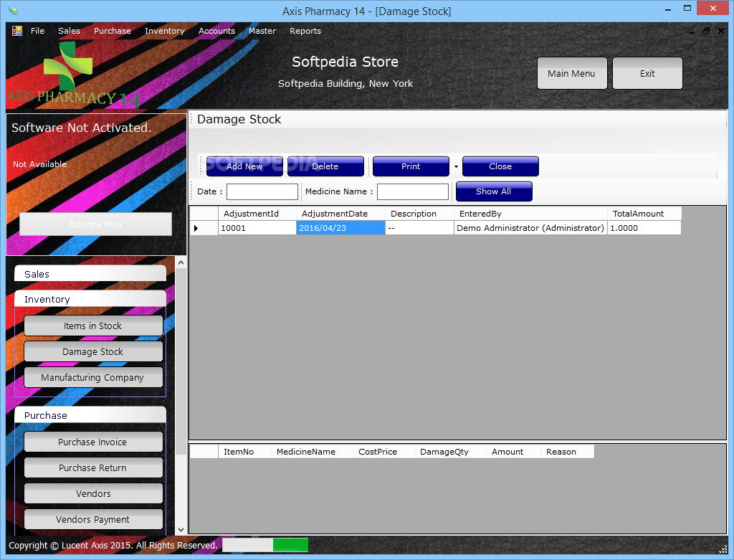Open the Sales menu
This screenshot has width=734, height=560.
69,31
